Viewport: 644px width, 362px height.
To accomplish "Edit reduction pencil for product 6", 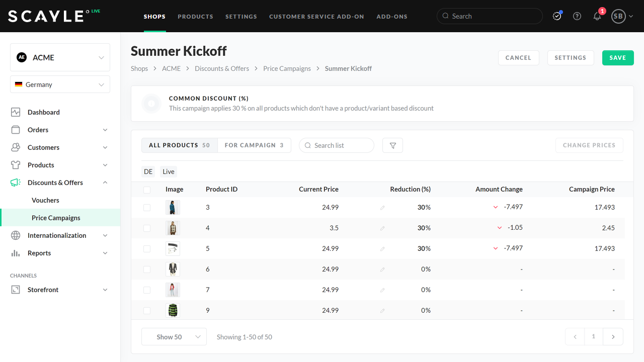I will coord(382,269).
